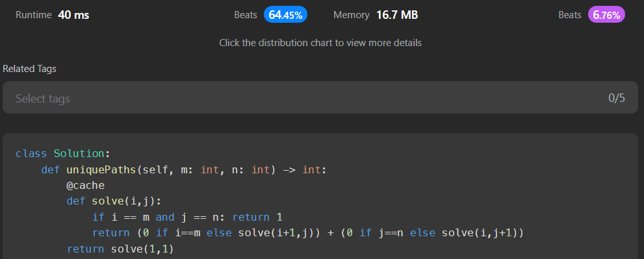Click the 0/5 tag counter
Viewport: 644px width, 259px height.
(617, 98)
